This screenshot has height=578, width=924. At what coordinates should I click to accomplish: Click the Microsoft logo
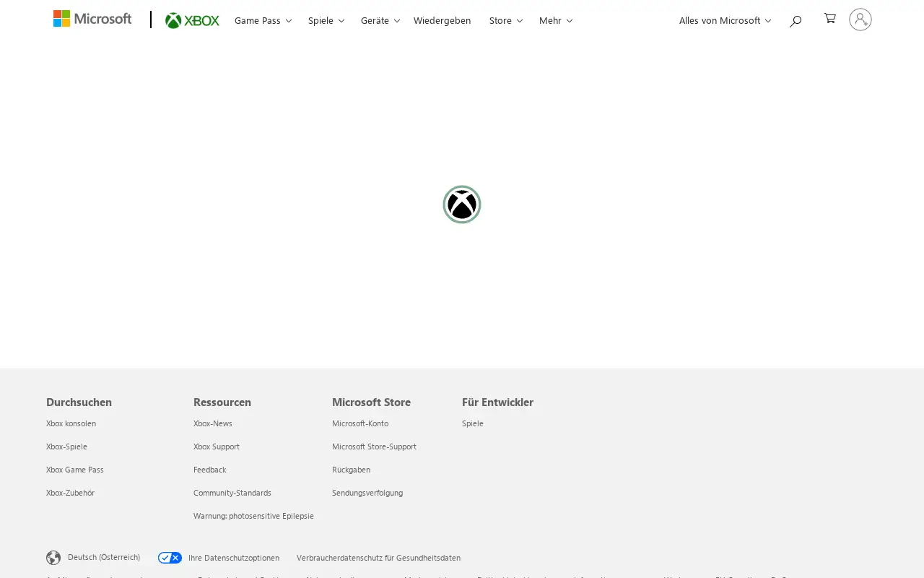[92, 19]
